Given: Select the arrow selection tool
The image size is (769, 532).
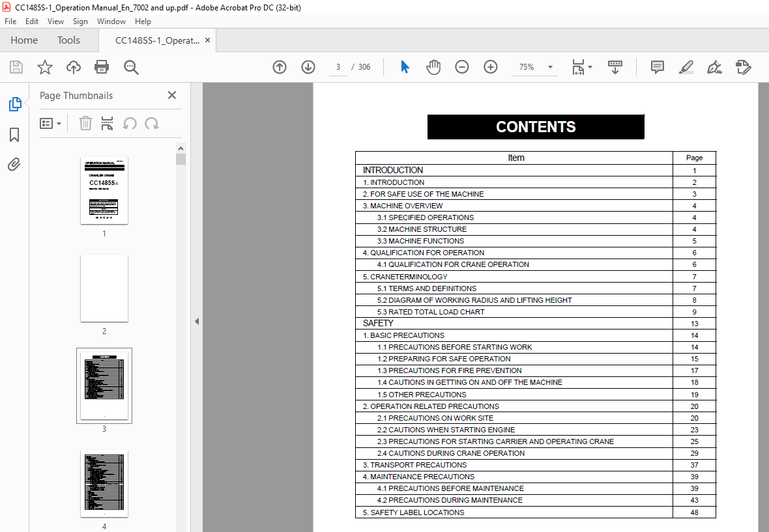Looking at the screenshot, I should 405,67.
